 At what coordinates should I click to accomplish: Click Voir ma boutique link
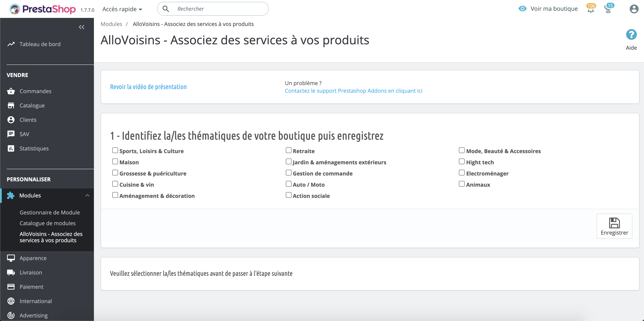554,9
